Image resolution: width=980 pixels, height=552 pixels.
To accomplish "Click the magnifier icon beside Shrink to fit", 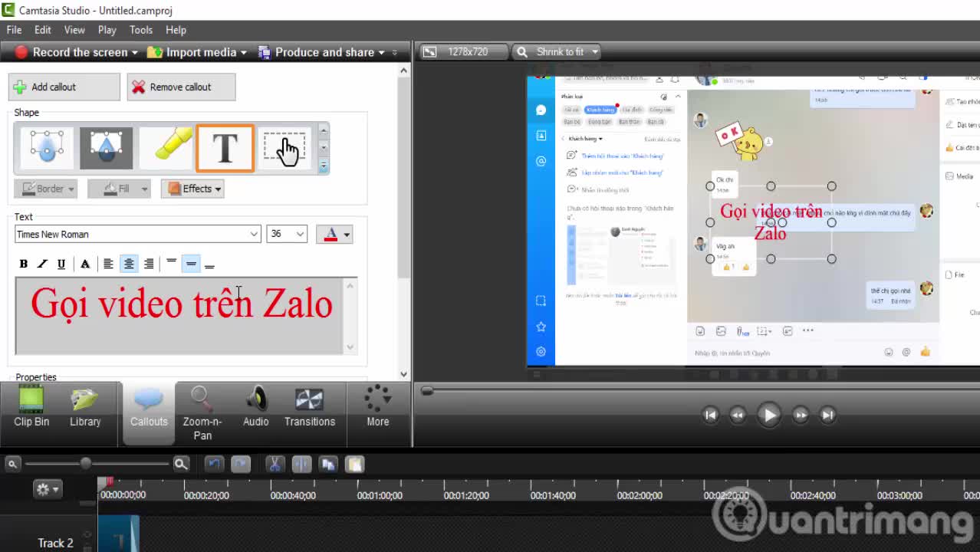I will pyautogui.click(x=522, y=52).
